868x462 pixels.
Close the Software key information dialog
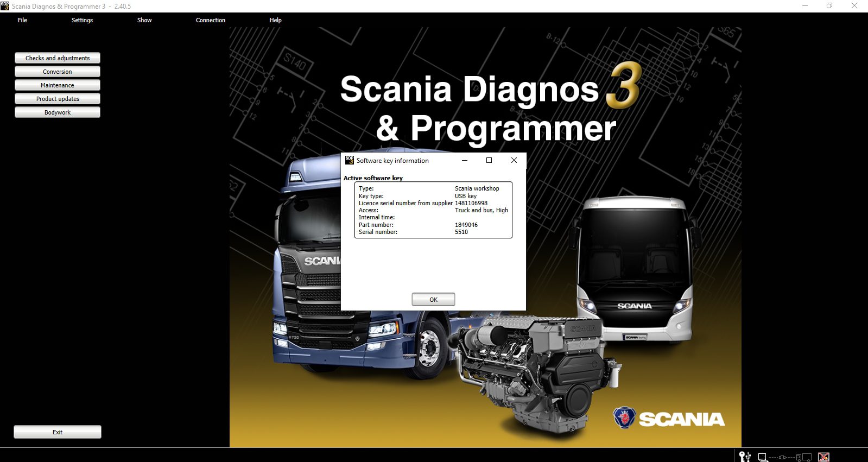click(x=514, y=160)
